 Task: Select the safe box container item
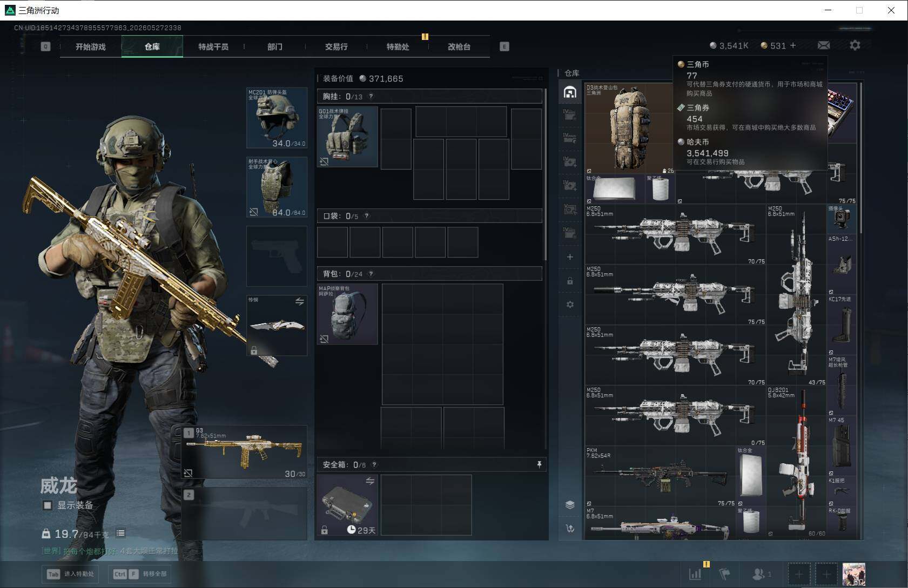(x=347, y=505)
